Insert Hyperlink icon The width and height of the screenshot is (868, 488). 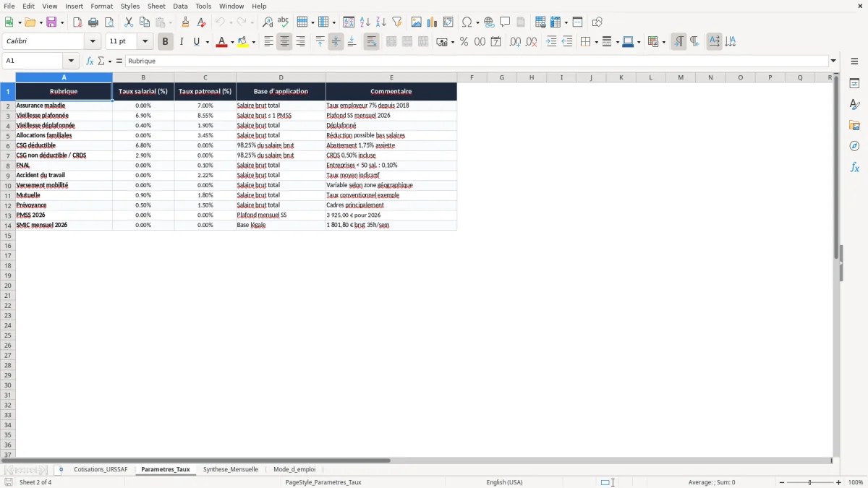click(x=489, y=22)
